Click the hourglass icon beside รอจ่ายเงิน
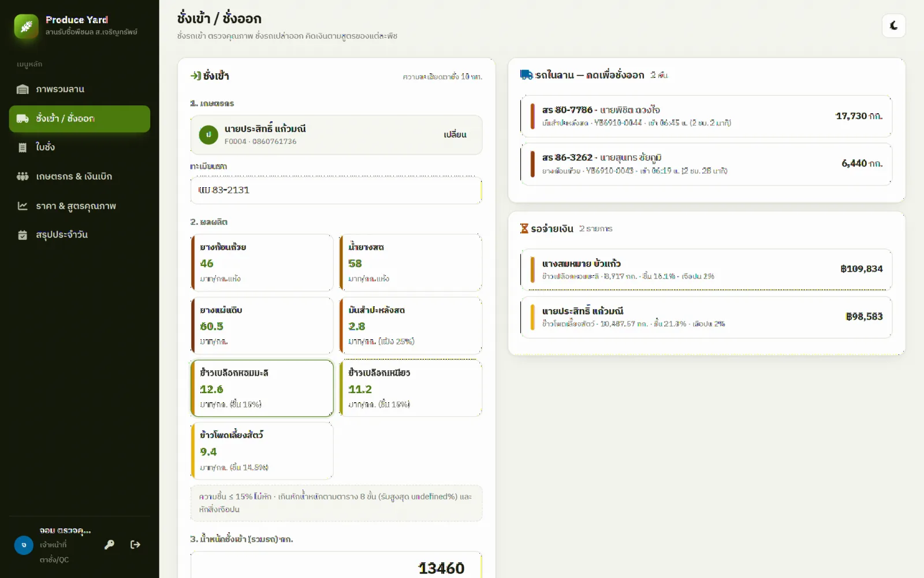 [524, 228]
